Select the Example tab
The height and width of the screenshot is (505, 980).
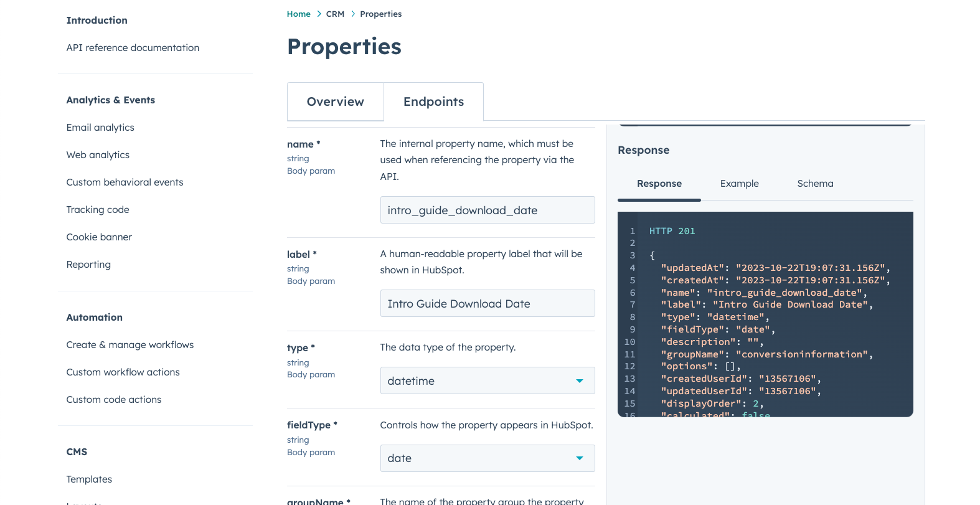coord(740,184)
